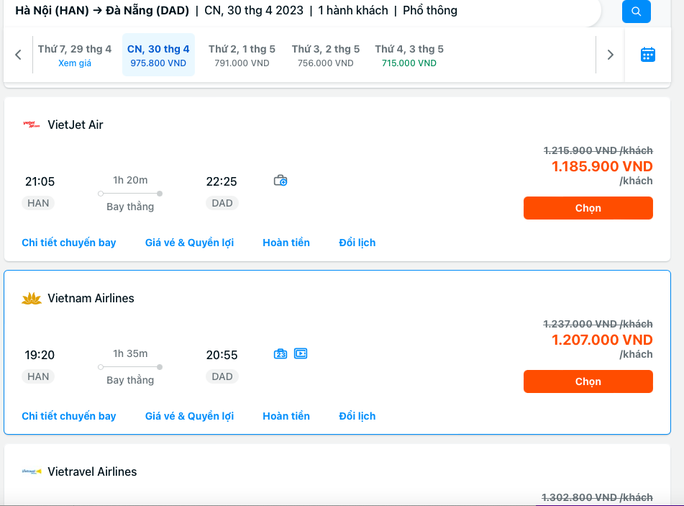
Task: Select the Thứ 7, 29 thg 4 date tab
Action: click(75, 55)
